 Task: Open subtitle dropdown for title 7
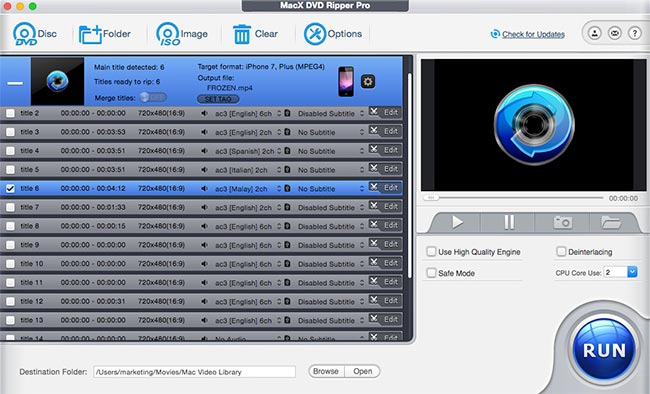pos(362,207)
